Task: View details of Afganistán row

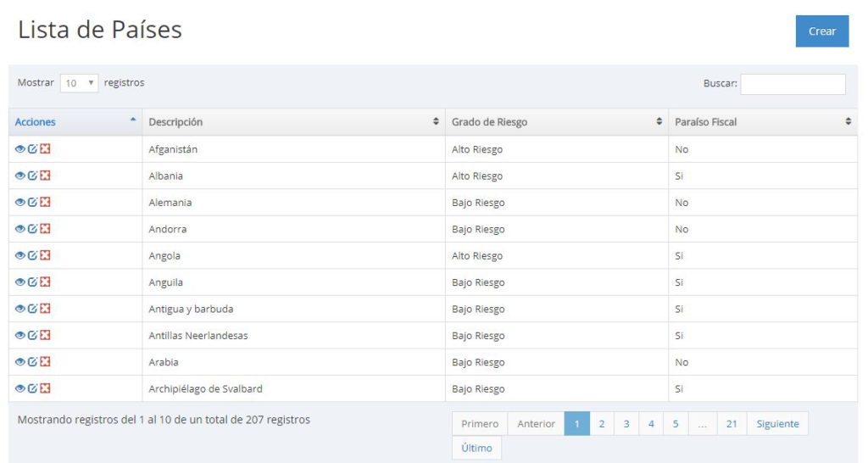Action: point(20,149)
